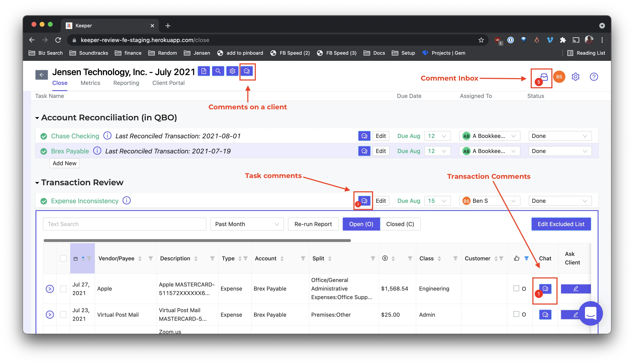The height and width of the screenshot is (364, 634).
Task: Open chat for the Apple transaction
Action: click(545, 289)
